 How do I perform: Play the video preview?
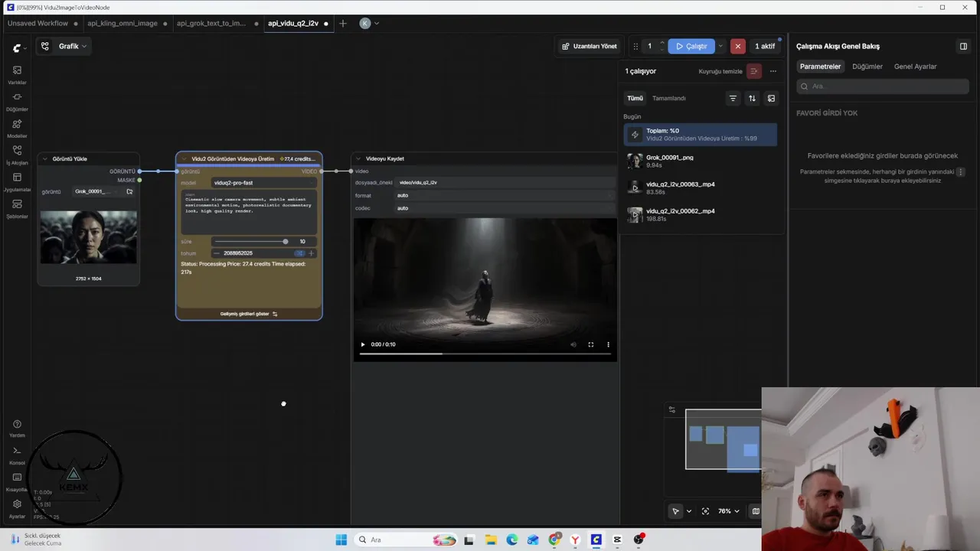click(x=363, y=344)
